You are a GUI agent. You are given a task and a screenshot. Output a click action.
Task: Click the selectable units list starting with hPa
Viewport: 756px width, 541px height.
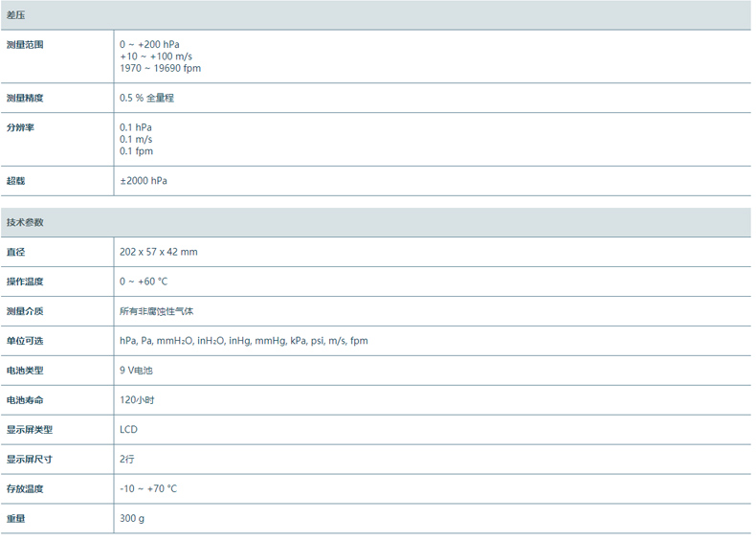click(243, 341)
